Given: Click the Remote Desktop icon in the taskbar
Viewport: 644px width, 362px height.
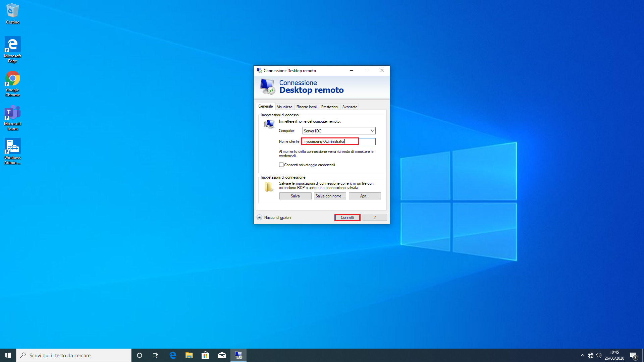Looking at the screenshot, I should point(238,355).
